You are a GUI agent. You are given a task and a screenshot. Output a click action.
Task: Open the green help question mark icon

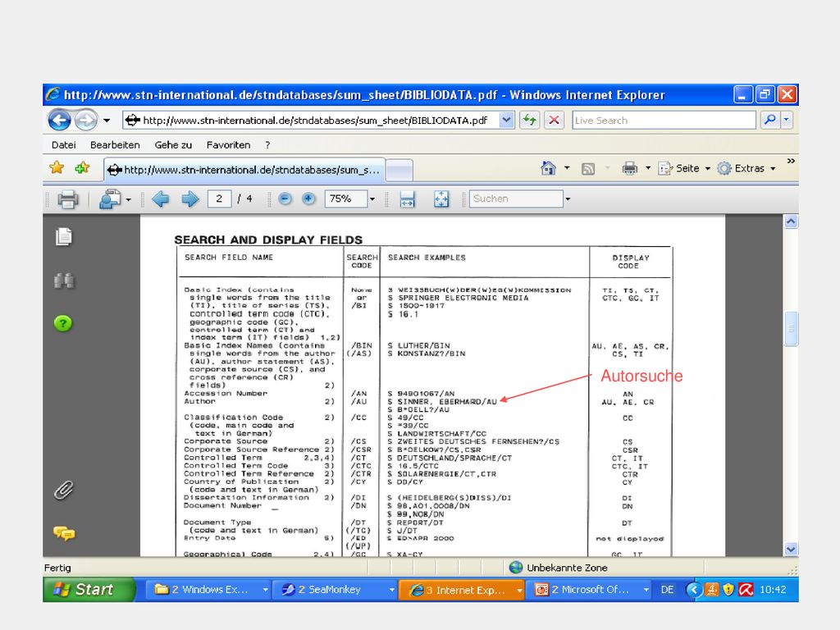coord(63,323)
